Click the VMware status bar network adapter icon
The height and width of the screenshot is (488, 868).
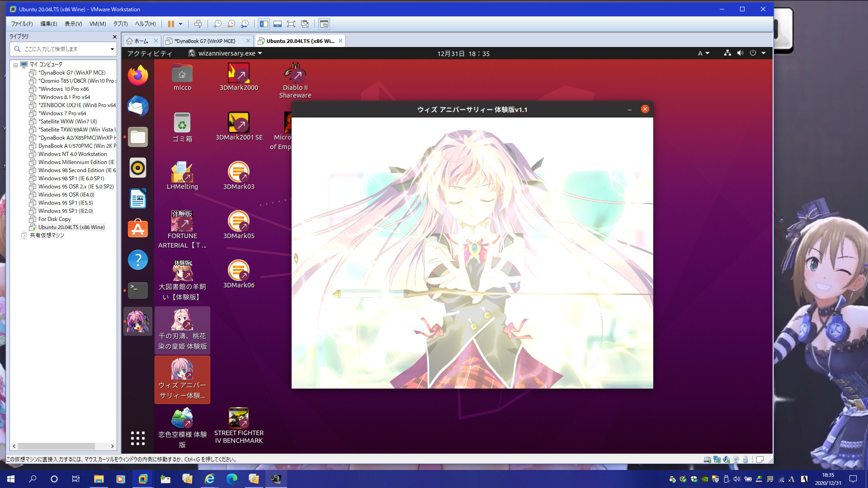[x=717, y=460]
